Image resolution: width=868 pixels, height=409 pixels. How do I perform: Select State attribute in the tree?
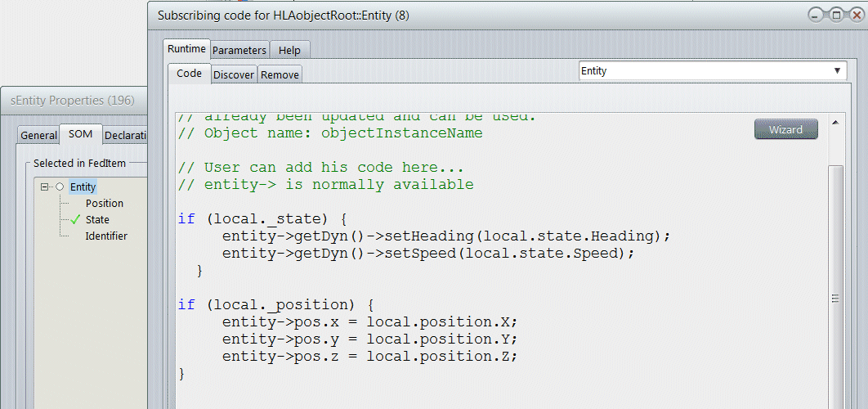point(97,220)
